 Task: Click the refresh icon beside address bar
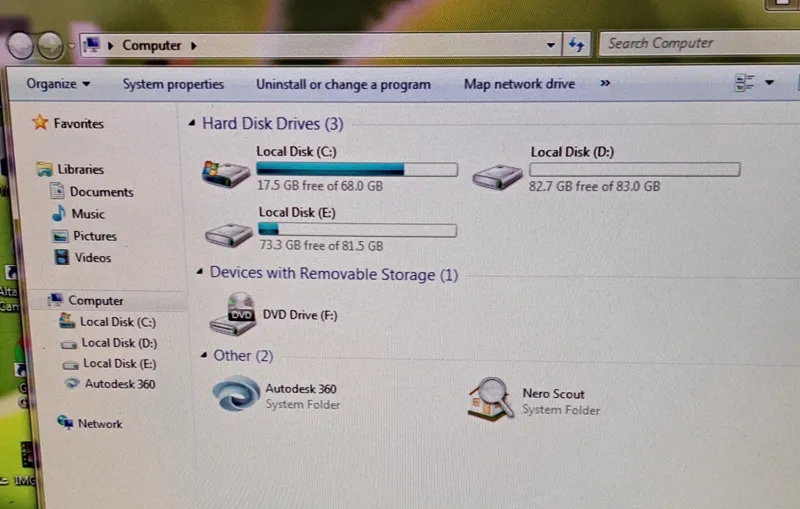click(576, 45)
